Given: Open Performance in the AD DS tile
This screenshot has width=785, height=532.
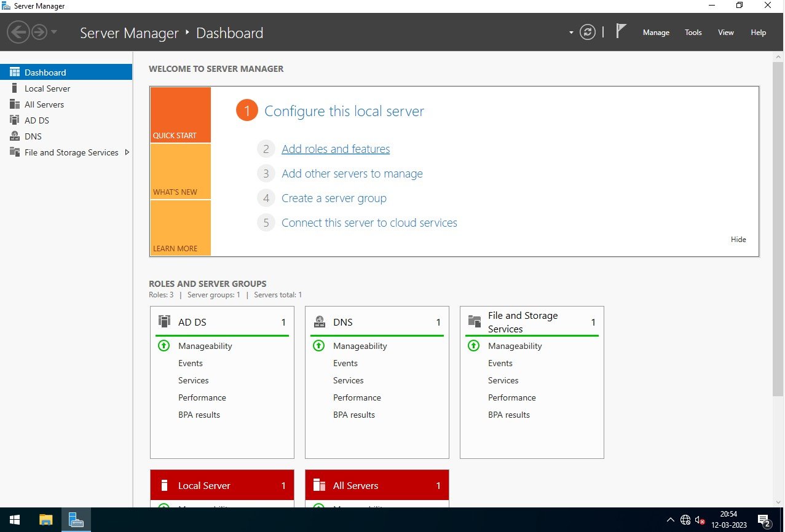Looking at the screenshot, I should (x=202, y=397).
